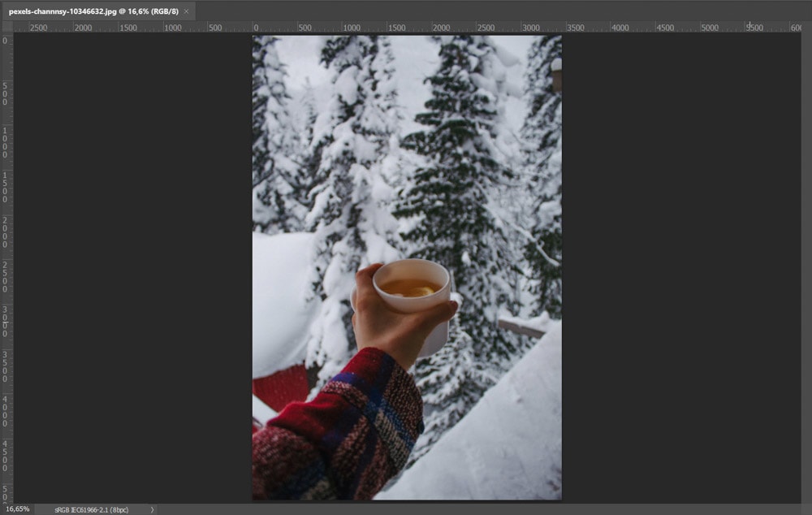812x515 pixels.
Task: Click the 0 mark on horizontal ruler
Action: point(256,28)
